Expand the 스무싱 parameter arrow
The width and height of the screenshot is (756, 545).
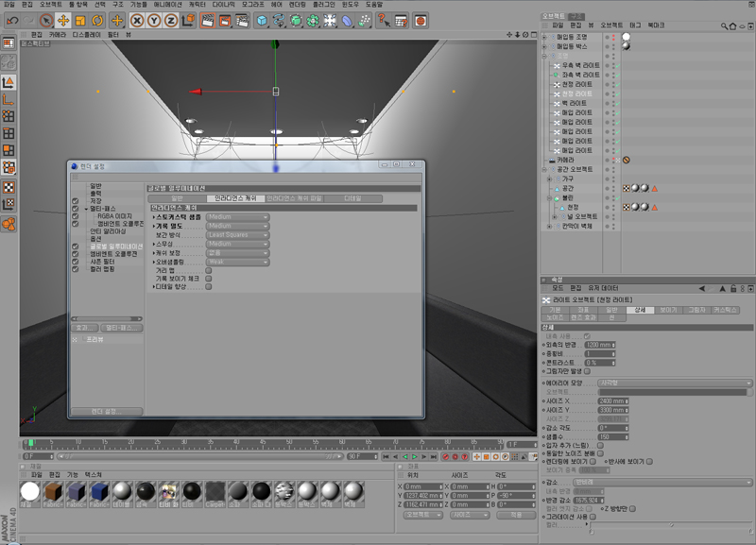click(154, 244)
